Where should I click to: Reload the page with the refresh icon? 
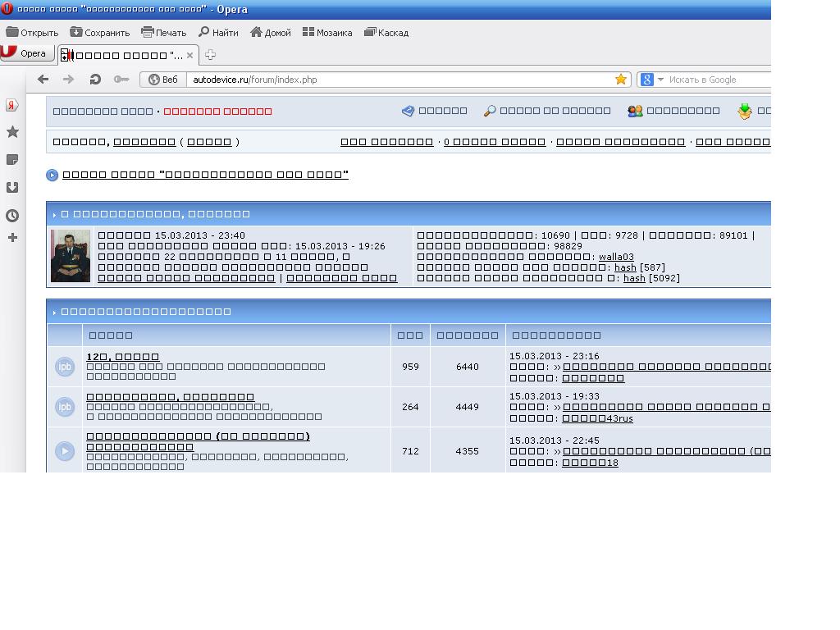click(x=95, y=80)
